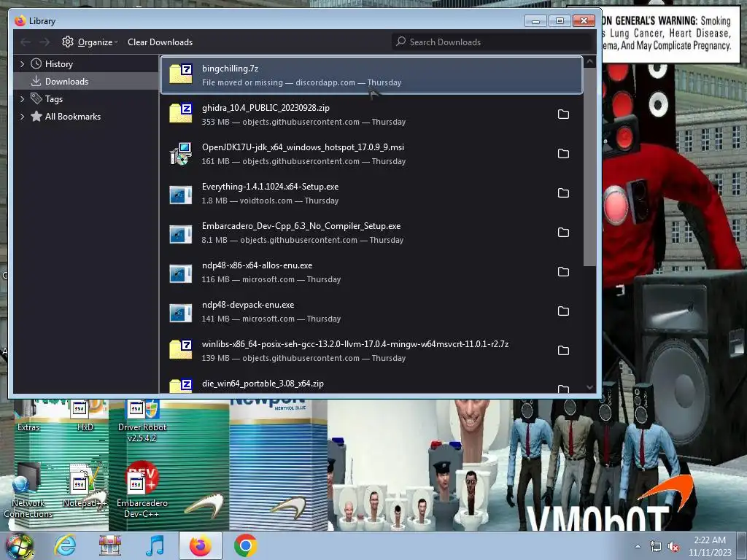Click the Search Downloads field
Screen dimensions: 747x560
click(x=491, y=42)
